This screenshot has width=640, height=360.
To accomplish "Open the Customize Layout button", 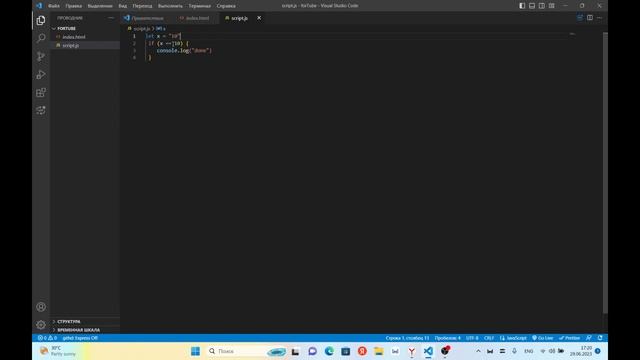I will pos(551,6).
